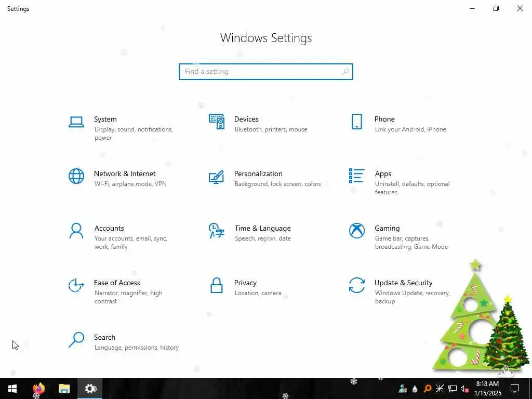Click the tray icon left of water drop
The image size is (532, 399).
403,389
